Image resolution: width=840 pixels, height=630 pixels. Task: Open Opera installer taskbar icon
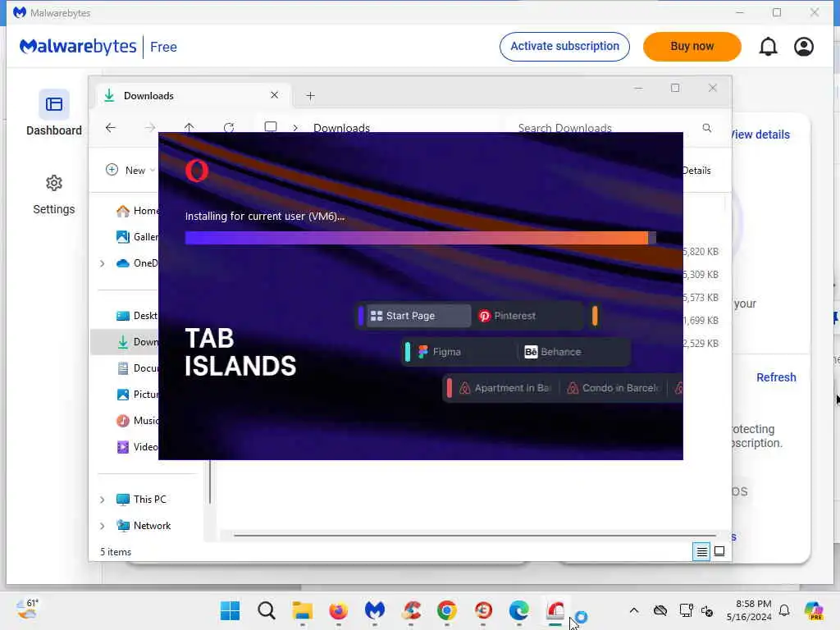point(555,610)
